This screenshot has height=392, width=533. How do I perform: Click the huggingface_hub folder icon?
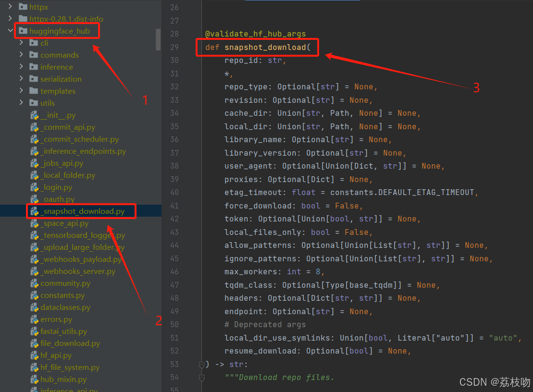click(x=23, y=31)
